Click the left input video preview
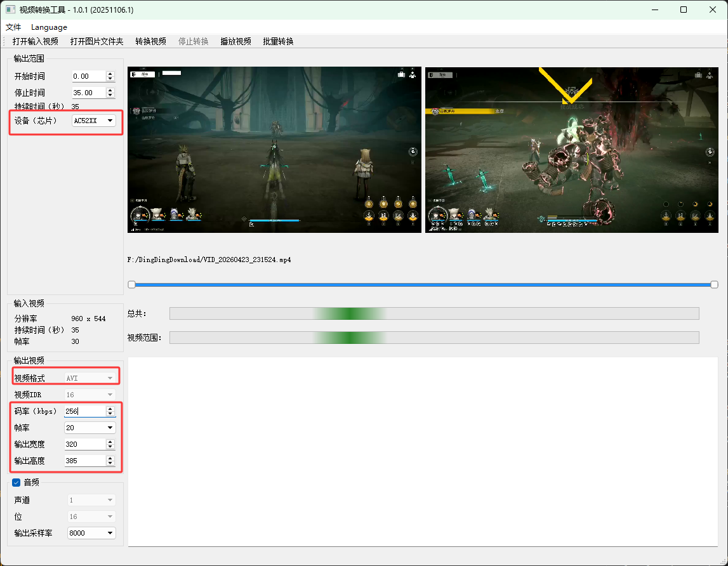 [x=274, y=150]
